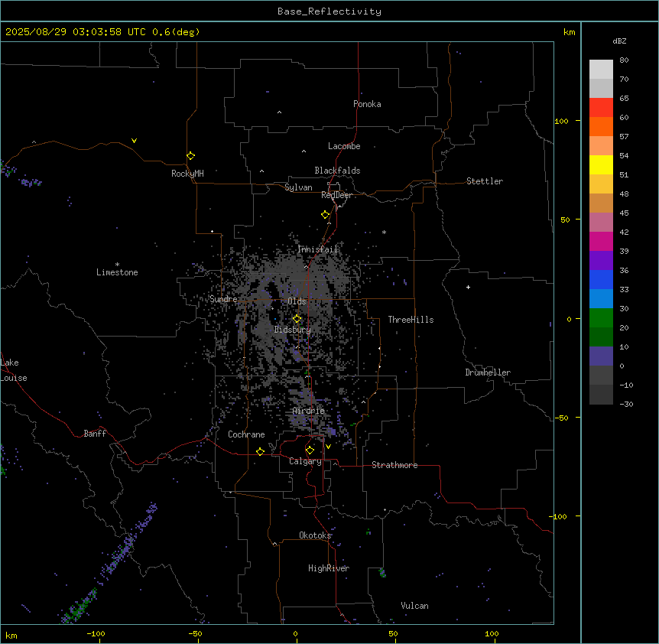659x644 pixels.
Task: Click the asterisk marker above Limestone
Action: click(117, 265)
